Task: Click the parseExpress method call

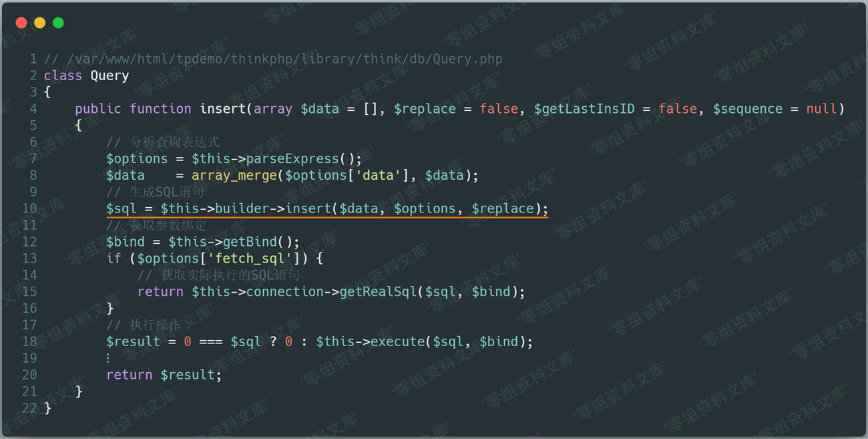Action: (x=292, y=159)
